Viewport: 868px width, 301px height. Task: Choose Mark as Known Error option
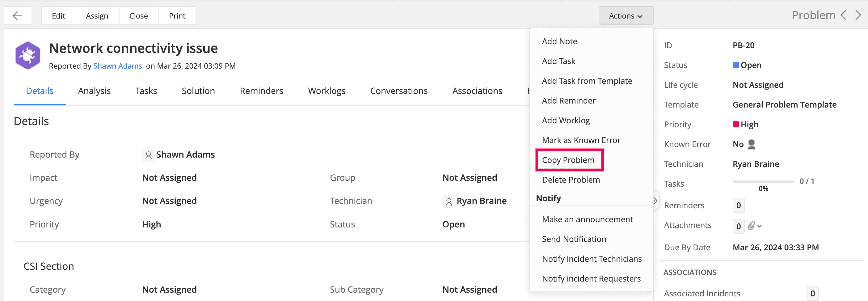point(581,140)
